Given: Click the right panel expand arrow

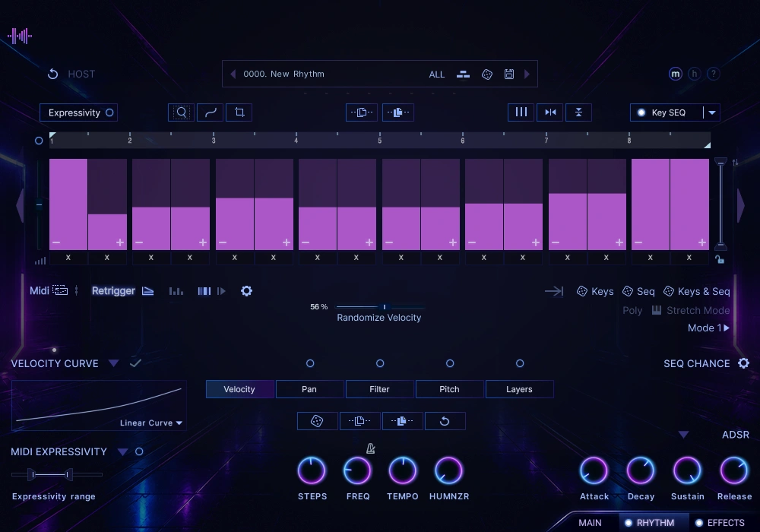Looking at the screenshot, I should 740,205.
